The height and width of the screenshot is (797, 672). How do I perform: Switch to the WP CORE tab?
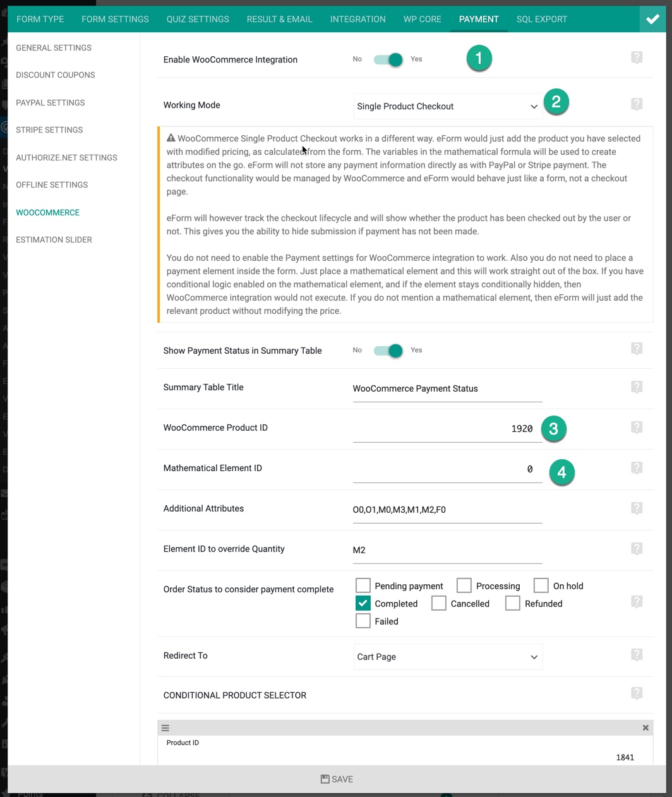[x=423, y=19]
